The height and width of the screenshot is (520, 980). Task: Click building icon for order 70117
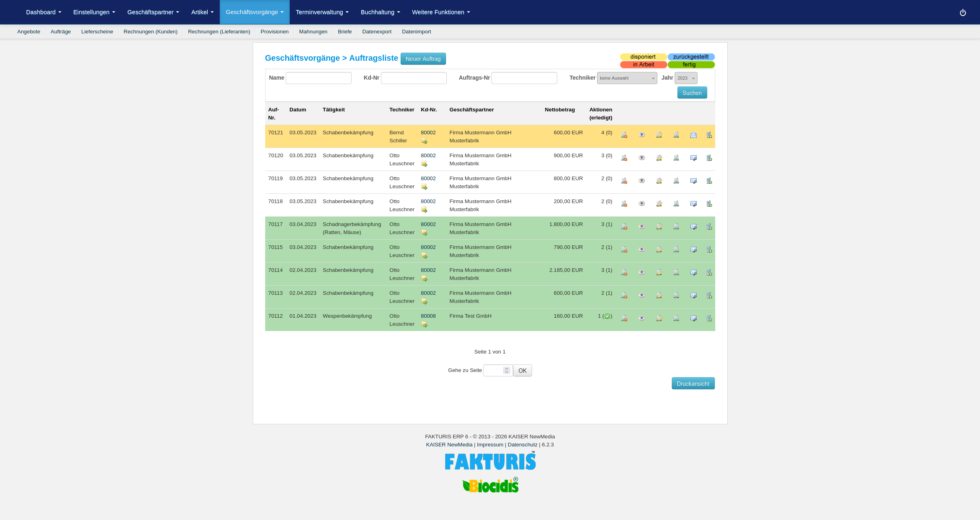pyautogui.click(x=676, y=227)
